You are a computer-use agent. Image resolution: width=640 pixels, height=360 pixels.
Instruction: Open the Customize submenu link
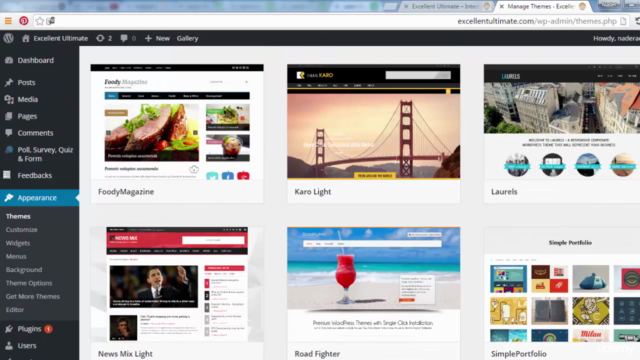pos(22,230)
